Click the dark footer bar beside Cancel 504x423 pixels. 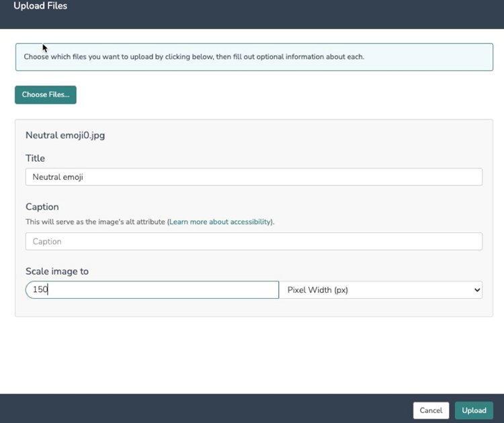(202, 409)
